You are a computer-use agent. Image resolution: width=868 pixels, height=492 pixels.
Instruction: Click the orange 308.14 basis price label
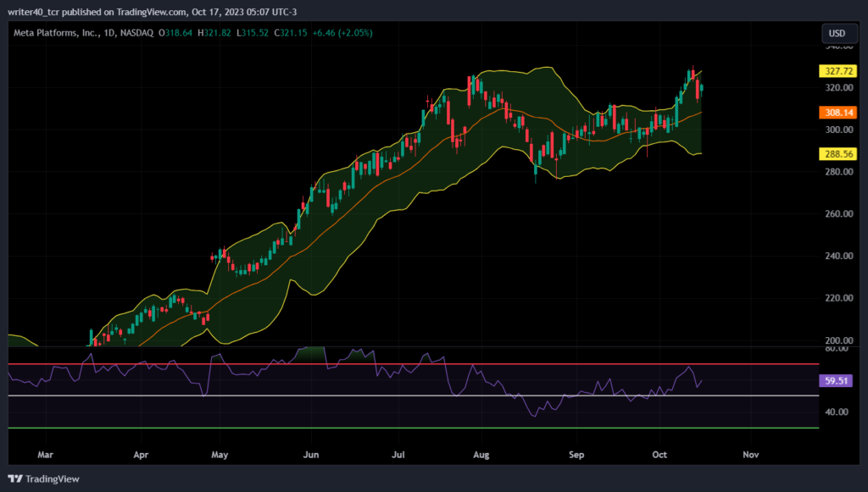[838, 113]
